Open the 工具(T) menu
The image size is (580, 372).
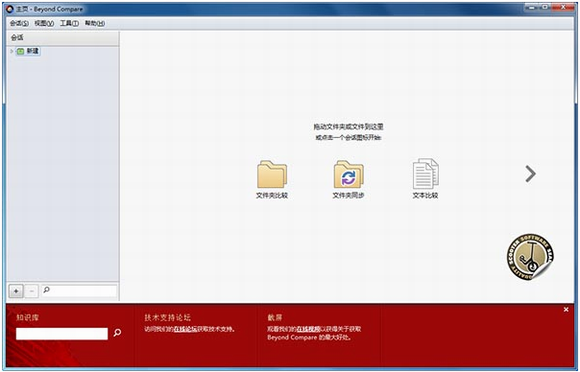[69, 23]
